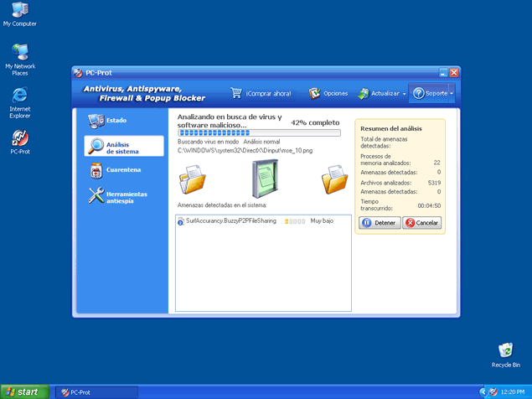Viewport: 532px width, 399px height.
Task: Click the green scanner document icon
Action: tap(265, 179)
